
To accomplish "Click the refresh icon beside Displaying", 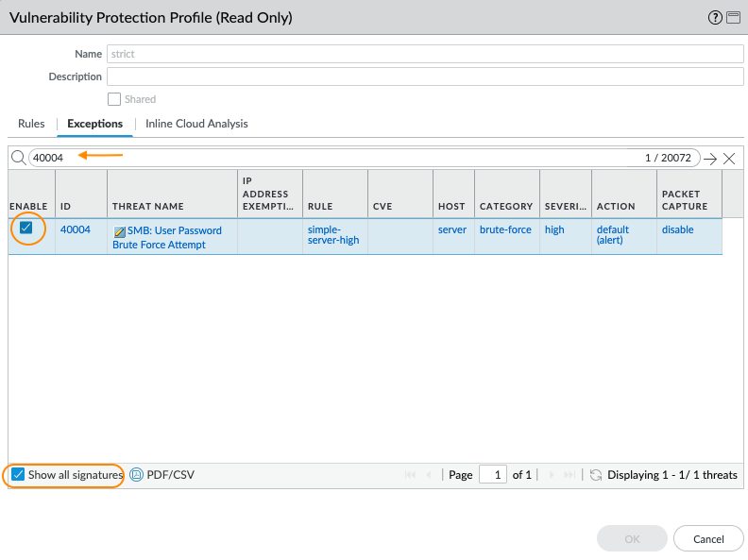I will pyautogui.click(x=596, y=475).
